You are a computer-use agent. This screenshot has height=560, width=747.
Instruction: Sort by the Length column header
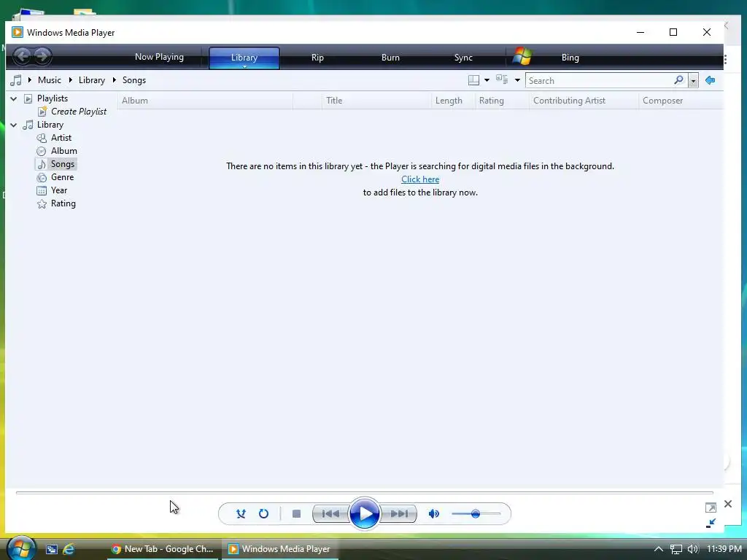453,101
